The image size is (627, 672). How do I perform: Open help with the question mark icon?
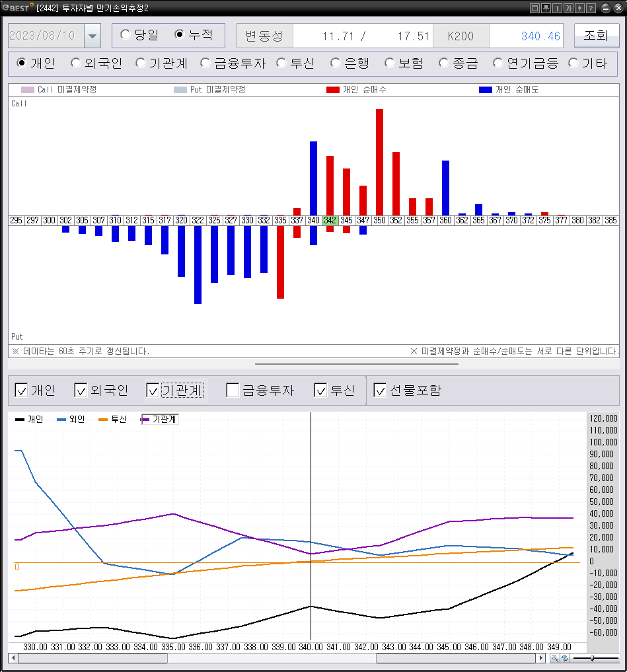pos(590,8)
